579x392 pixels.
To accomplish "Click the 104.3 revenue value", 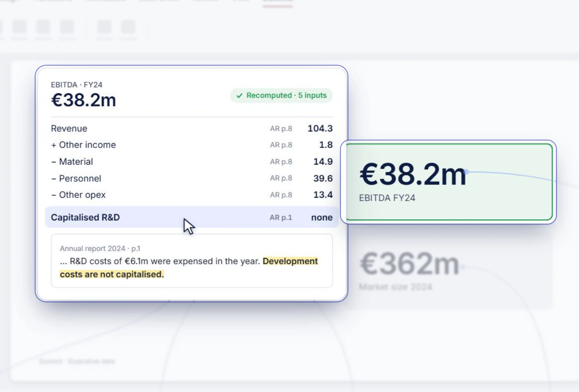I will tap(320, 129).
